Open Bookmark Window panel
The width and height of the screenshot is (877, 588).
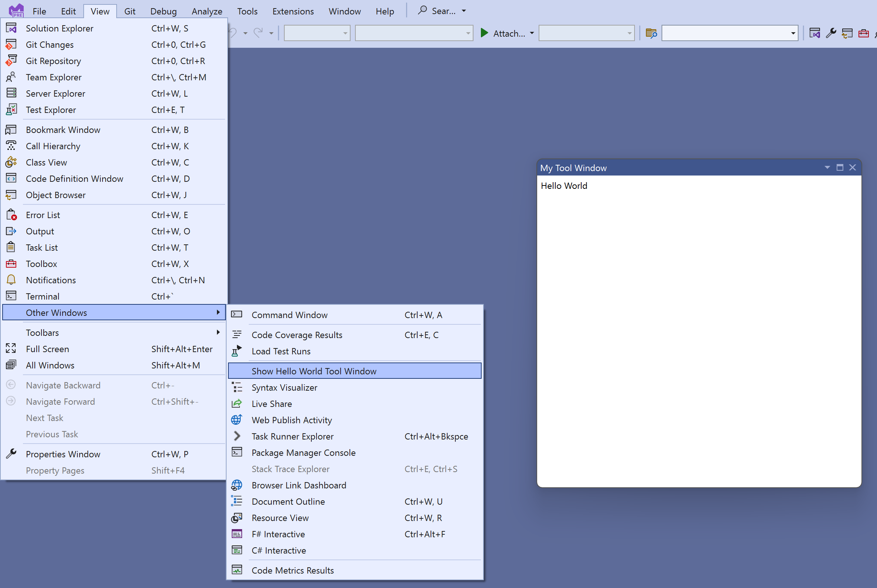[x=63, y=129]
